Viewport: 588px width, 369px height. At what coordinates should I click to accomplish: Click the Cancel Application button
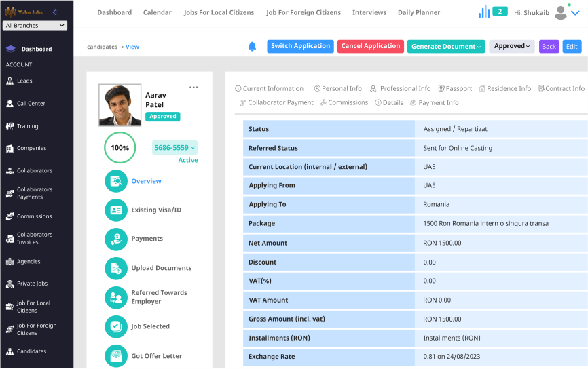pos(370,47)
